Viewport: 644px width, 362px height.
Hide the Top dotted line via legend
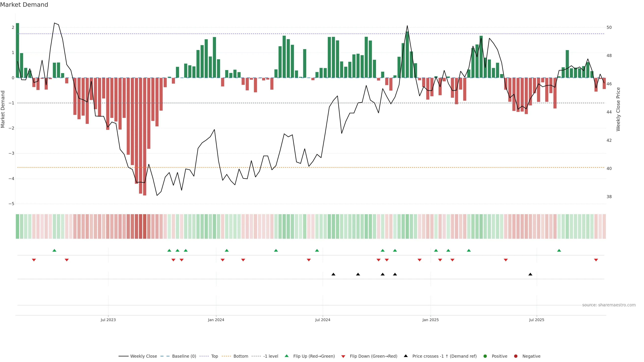click(214, 356)
